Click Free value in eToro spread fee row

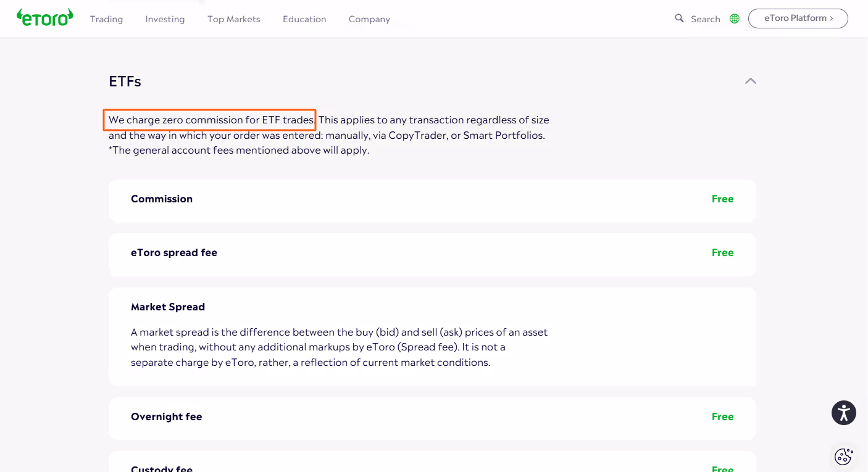(722, 252)
